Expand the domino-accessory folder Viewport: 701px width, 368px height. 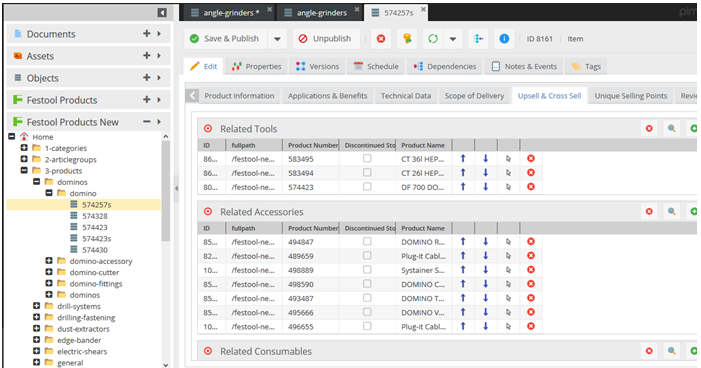coord(49,260)
